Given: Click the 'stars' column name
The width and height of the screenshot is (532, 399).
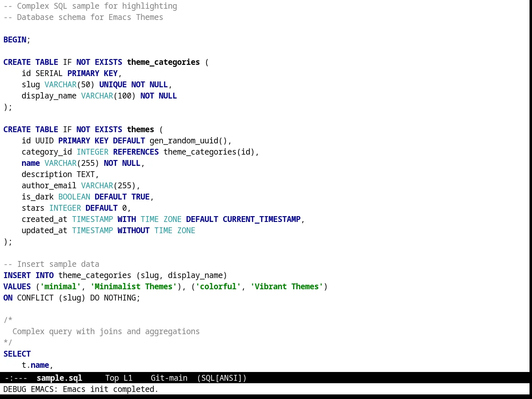Looking at the screenshot, I should (33, 208).
